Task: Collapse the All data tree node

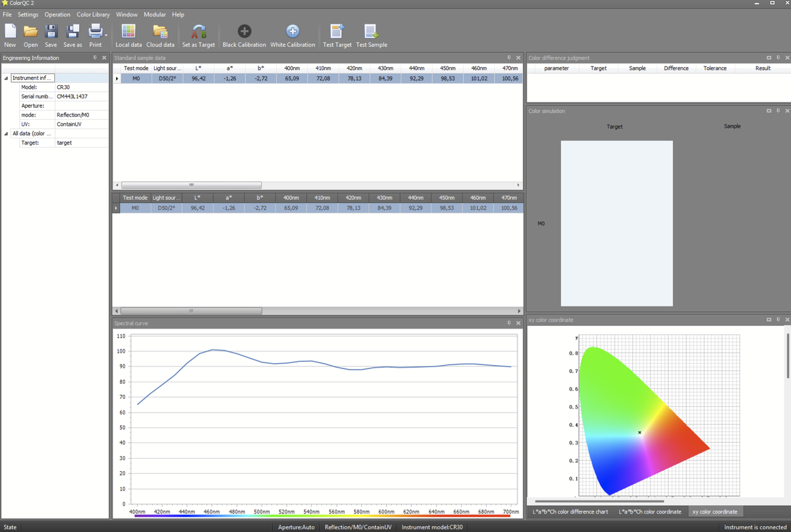Action: click(7, 134)
